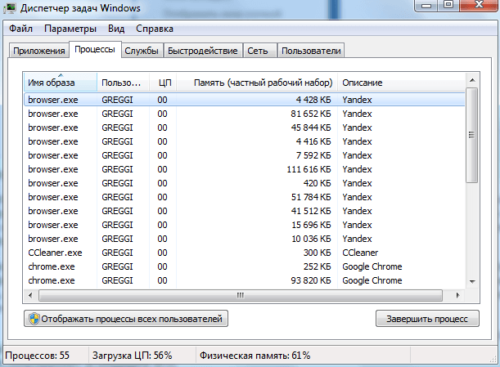Click the Завершить процесс button
500x367 pixels.
tap(427, 319)
